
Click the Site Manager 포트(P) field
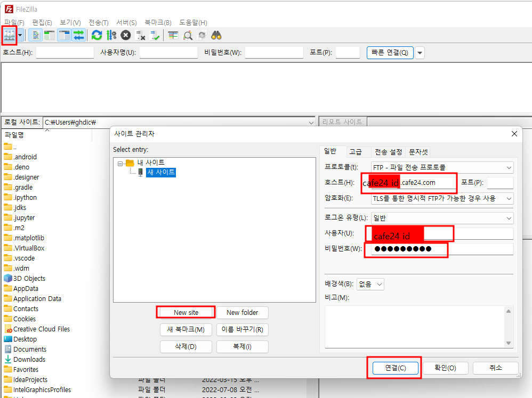pyautogui.click(x=500, y=183)
